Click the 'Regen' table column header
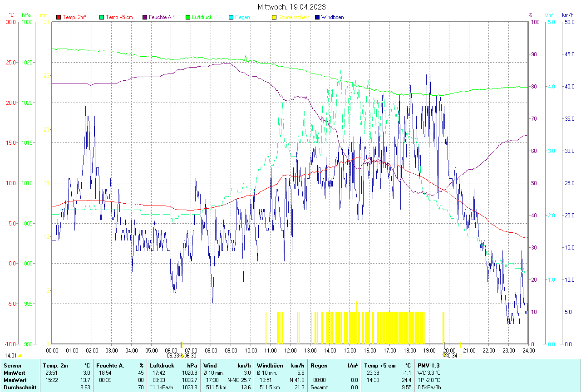The width and height of the screenshot is (581, 392). pyautogui.click(x=318, y=365)
